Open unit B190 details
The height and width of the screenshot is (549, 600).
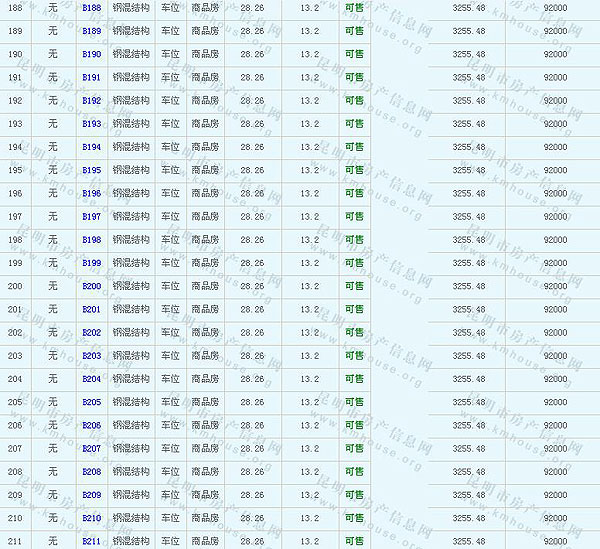click(x=91, y=54)
